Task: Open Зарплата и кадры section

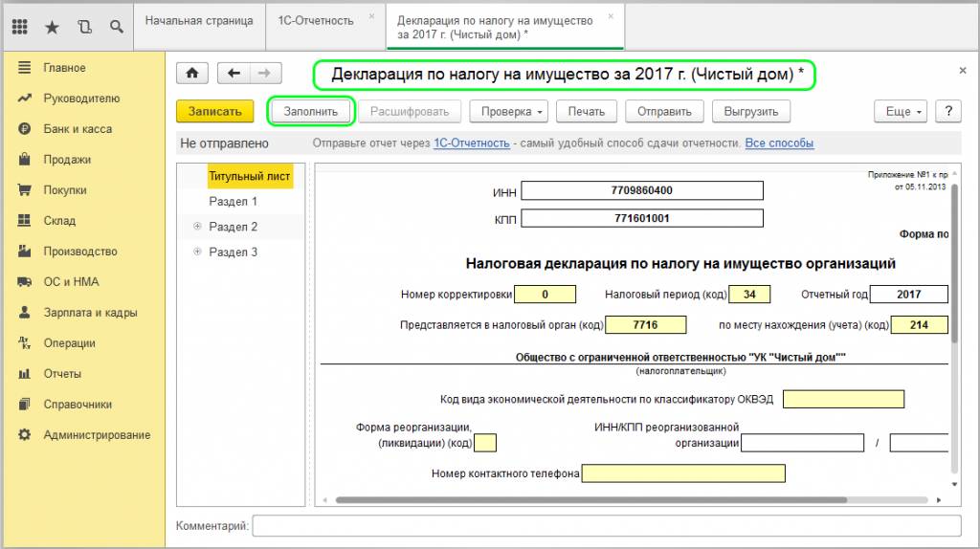Action: [x=90, y=313]
